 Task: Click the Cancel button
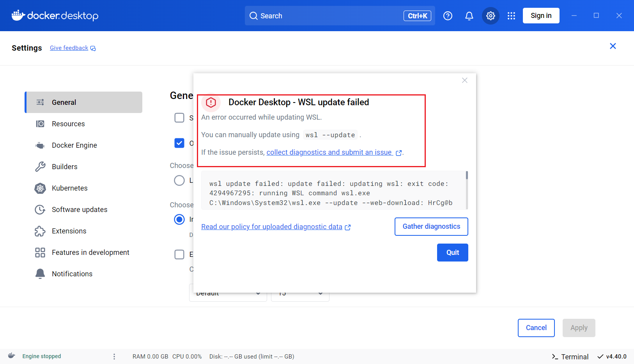[x=536, y=328]
